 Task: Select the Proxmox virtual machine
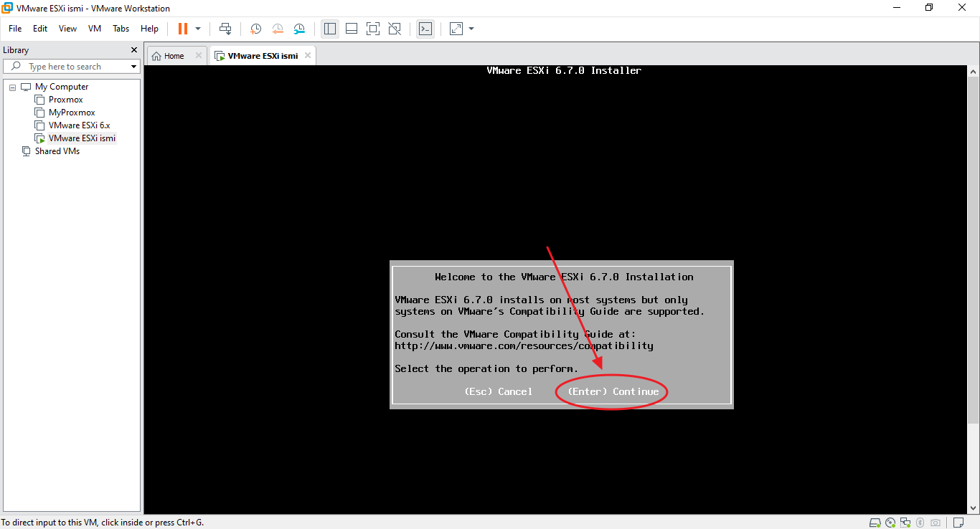pos(65,99)
